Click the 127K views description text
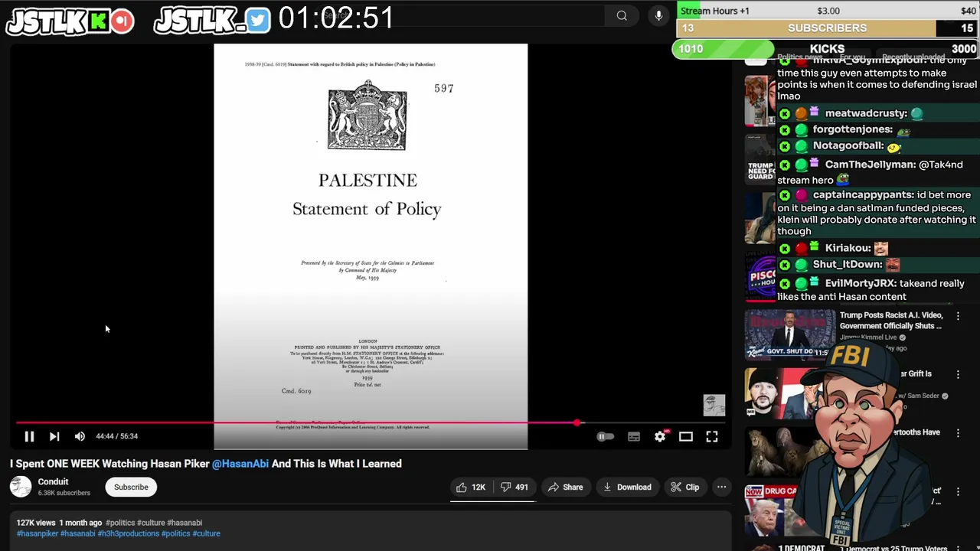This screenshot has height=551, width=980. 36,523
